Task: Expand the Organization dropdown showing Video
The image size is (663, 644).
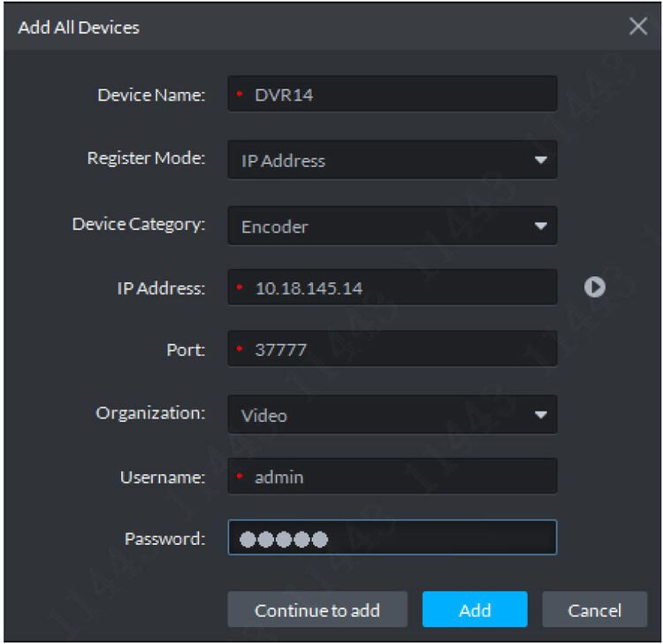Action: click(540, 414)
